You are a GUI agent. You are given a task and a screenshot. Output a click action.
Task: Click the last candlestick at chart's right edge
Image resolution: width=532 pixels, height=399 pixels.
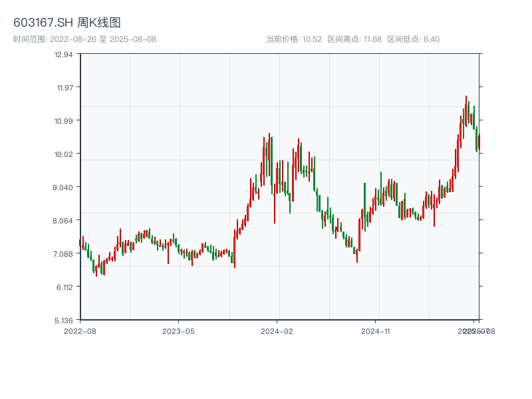point(478,142)
